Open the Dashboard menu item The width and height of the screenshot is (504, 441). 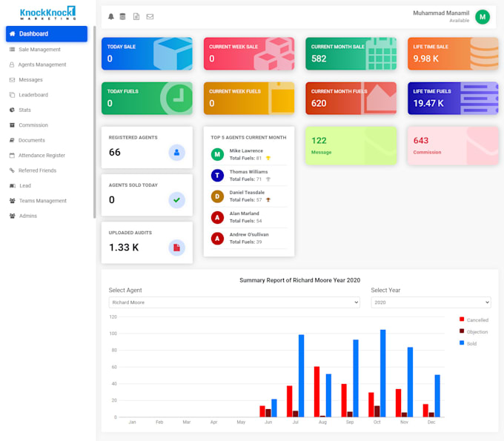click(x=47, y=34)
